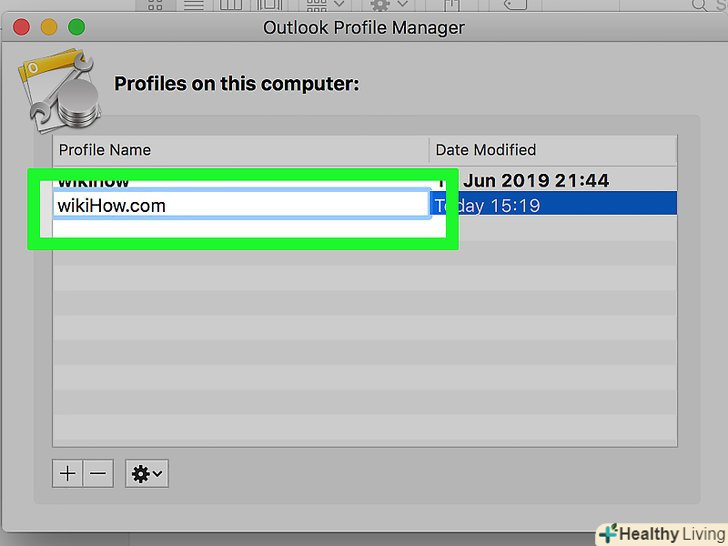Click the Healthy Living logo

(661, 533)
